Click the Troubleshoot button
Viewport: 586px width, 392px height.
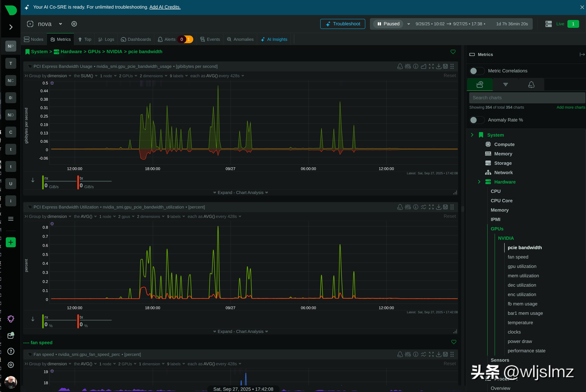click(343, 24)
